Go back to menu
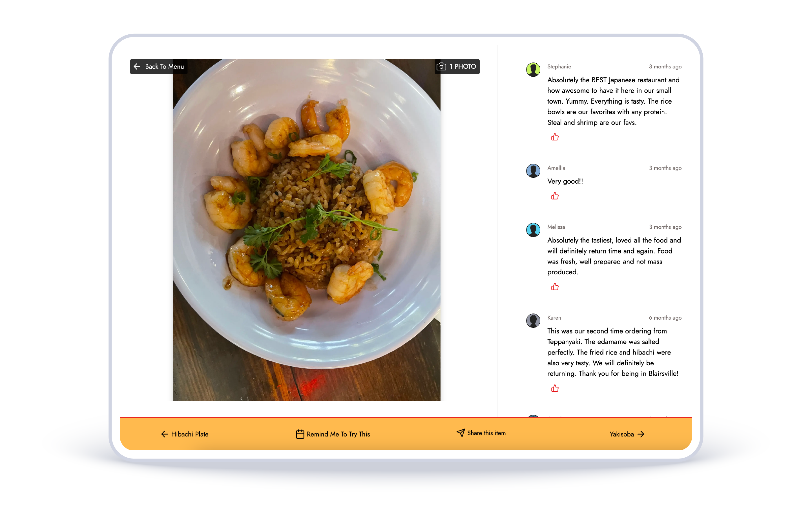812x528 pixels. pos(159,66)
